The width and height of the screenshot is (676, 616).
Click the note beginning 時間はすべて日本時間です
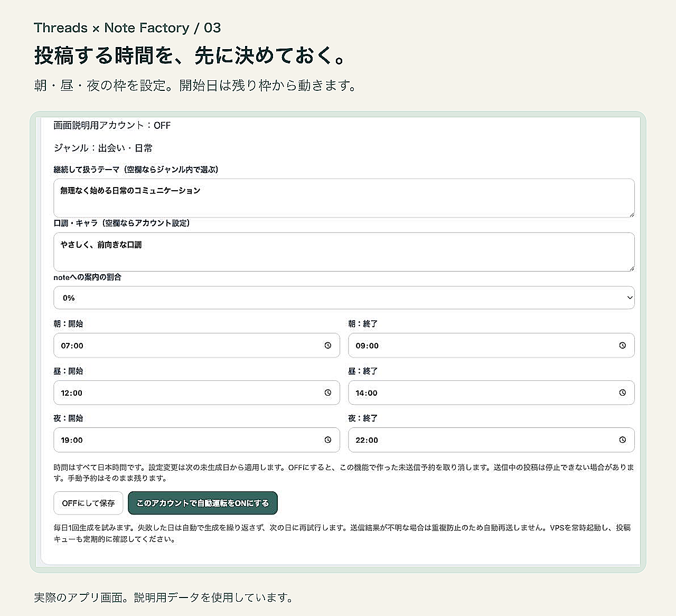[x=344, y=473]
